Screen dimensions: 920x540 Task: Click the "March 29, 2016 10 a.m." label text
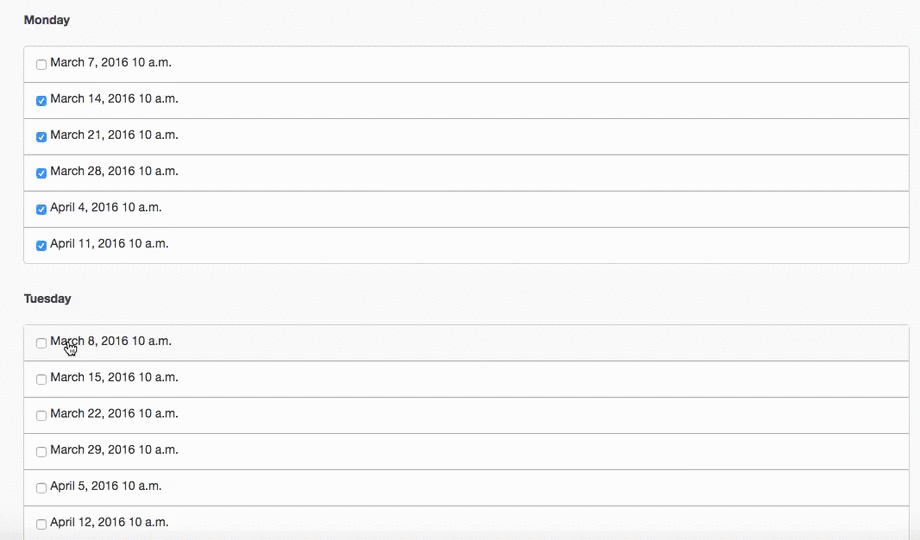[114, 450]
